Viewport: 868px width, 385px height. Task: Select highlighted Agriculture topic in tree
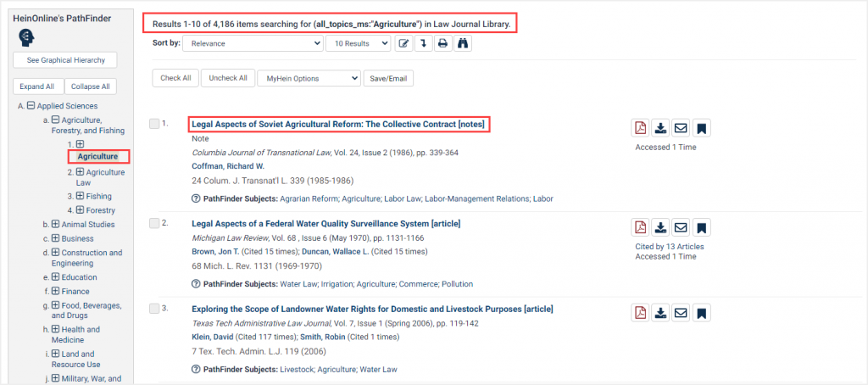(97, 157)
